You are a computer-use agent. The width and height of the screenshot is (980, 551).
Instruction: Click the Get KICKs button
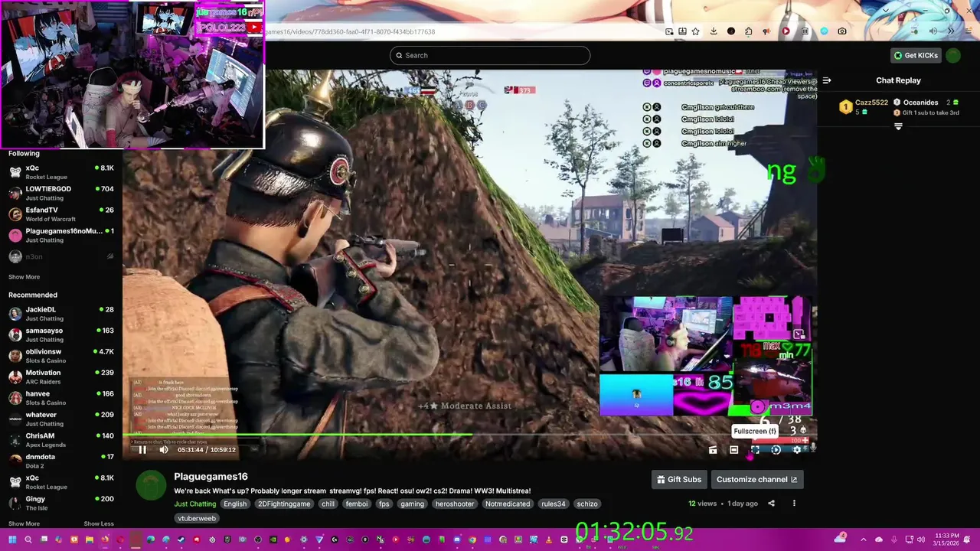(x=916, y=55)
